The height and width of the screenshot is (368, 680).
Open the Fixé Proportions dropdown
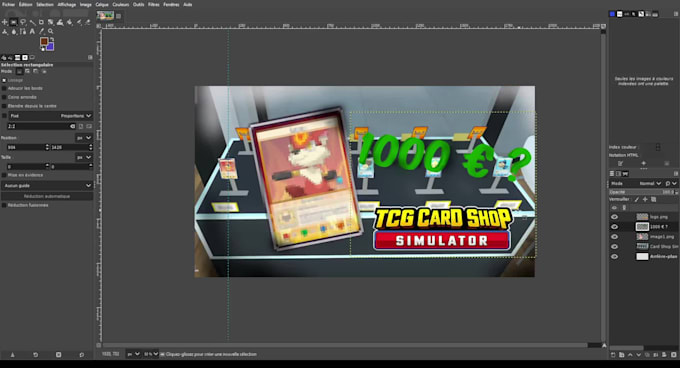tap(50, 116)
